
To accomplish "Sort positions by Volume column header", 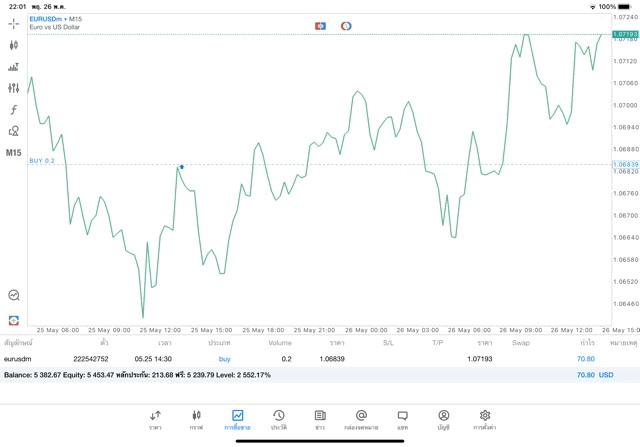I will [280, 343].
